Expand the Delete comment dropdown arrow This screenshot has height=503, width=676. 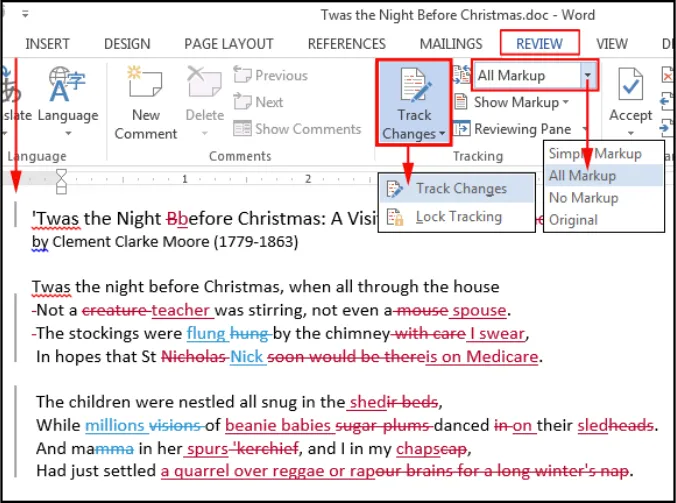tap(205, 133)
